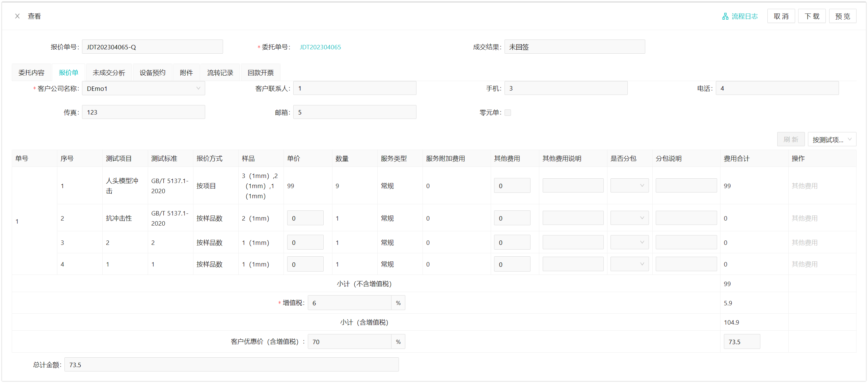Open the 按测试项 dropdown menu
The width and height of the screenshot is (868, 383).
(x=832, y=139)
